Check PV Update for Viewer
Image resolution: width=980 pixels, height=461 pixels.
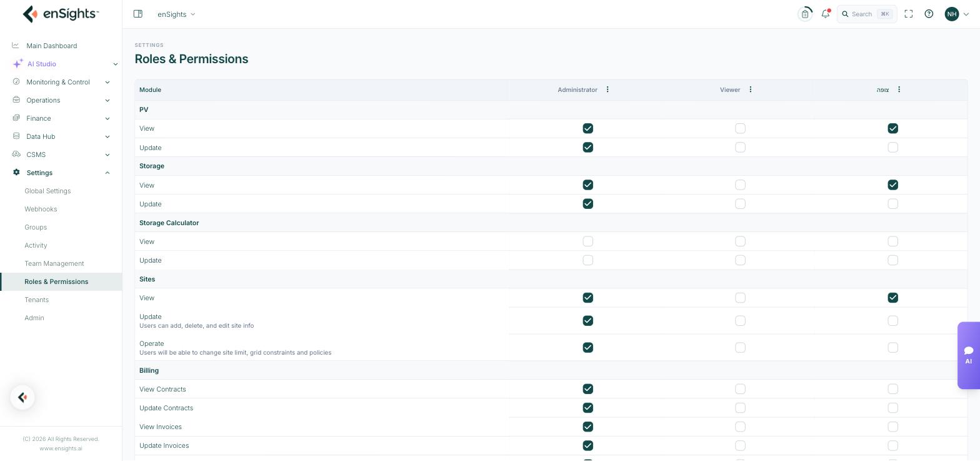pyautogui.click(x=740, y=148)
